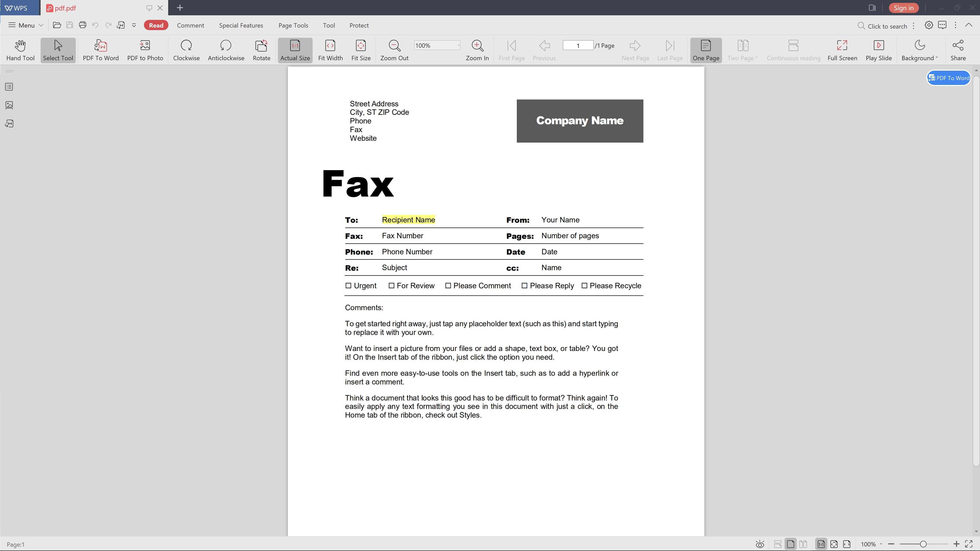Launch Full Screen mode from ribbon
This screenshot has width=980, height=551.
click(842, 50)
